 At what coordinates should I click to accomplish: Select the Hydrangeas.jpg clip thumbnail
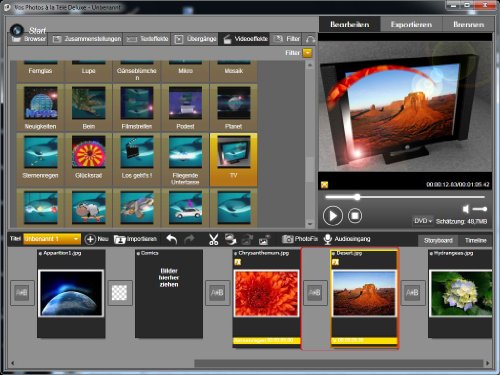click(x=461, y=293)
